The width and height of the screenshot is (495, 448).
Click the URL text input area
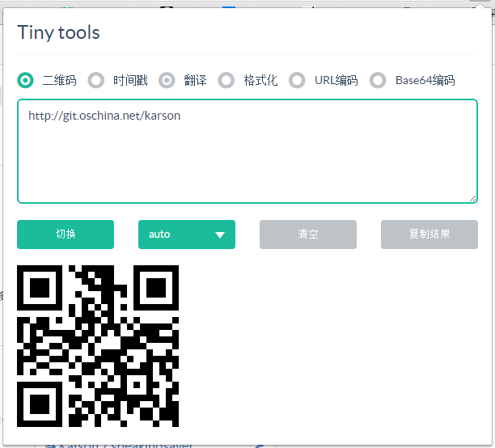click(247, 151)
